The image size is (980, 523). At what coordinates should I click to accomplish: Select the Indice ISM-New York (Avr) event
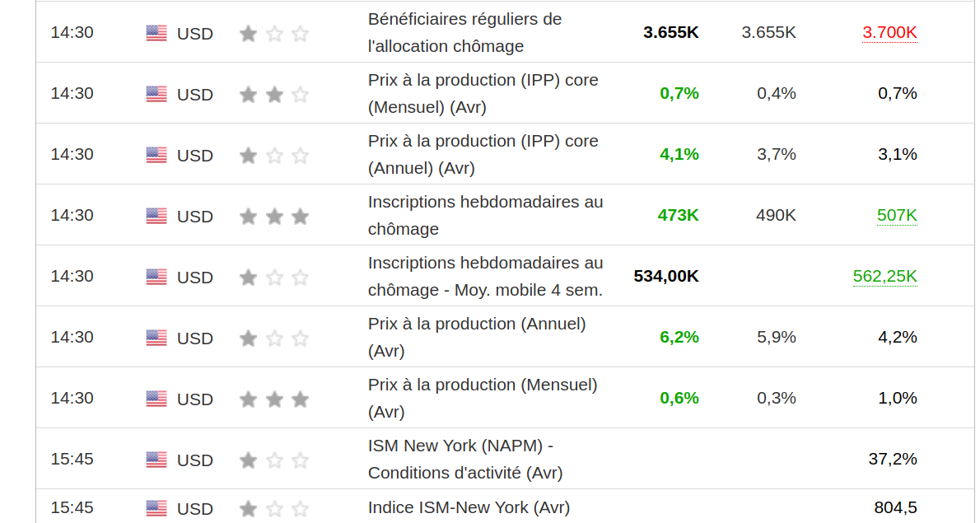pos(469,507)
